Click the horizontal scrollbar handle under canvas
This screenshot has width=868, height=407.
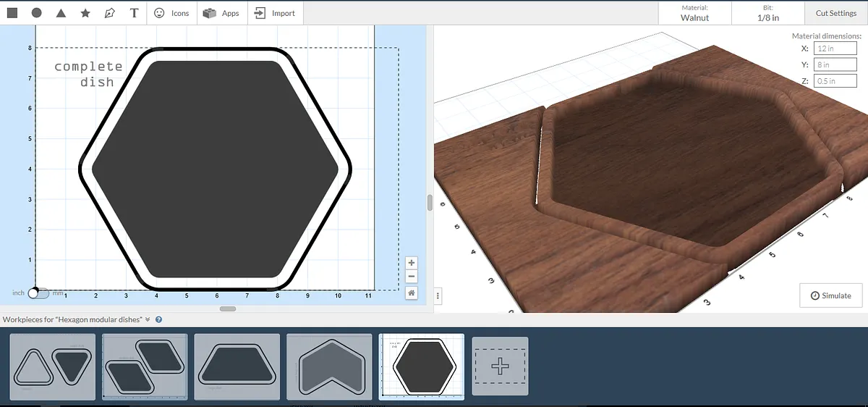point(227,309)
